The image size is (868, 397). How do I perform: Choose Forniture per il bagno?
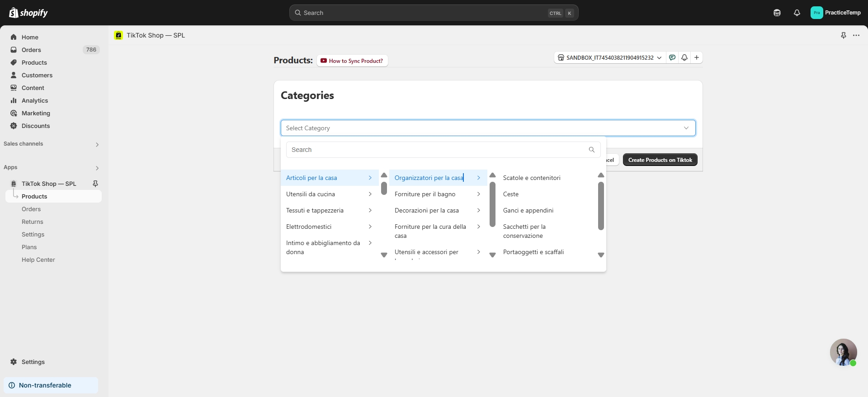tap(425, 194)
